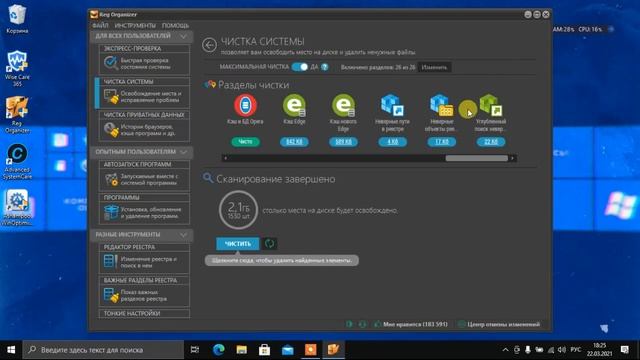Click the РУС language indicator
The image size is (640, 360).
pos(576,350)
